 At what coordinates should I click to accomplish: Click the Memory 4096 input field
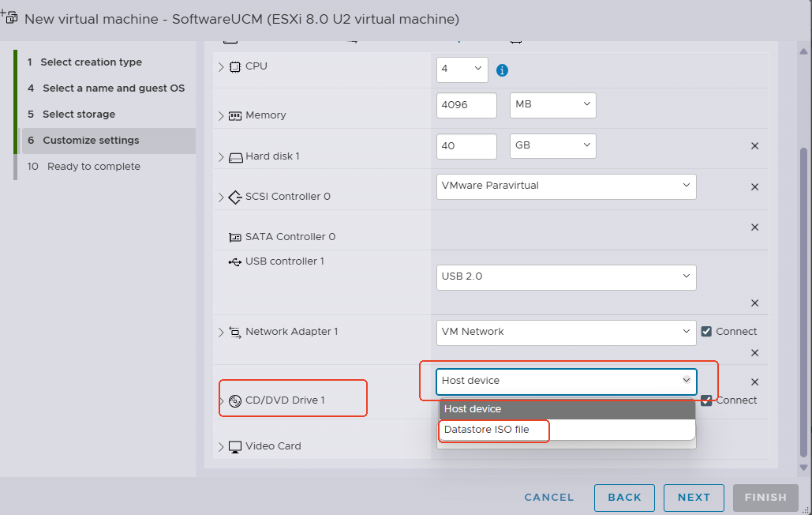point(466,105)
